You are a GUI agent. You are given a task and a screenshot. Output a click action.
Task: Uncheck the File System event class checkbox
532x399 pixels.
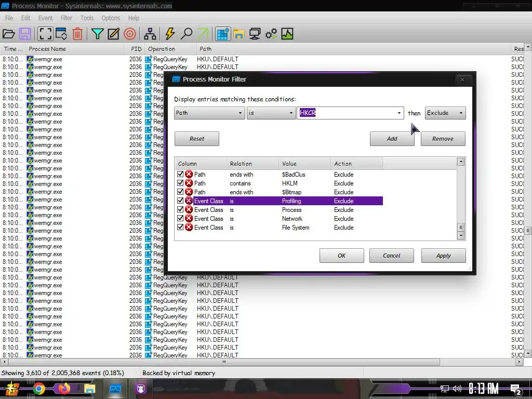(180, 227)
